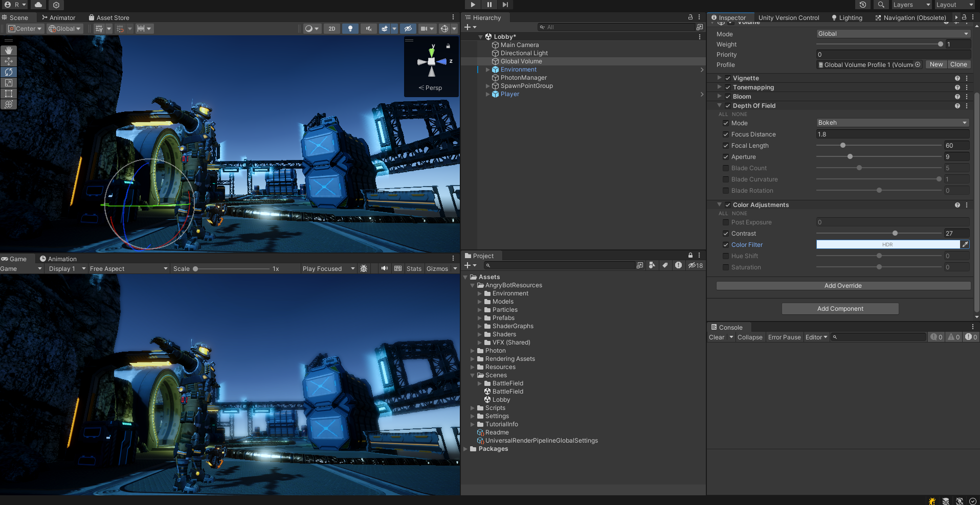Open the volume Mode dropdown showing Global
This screenshot has height=505, width=980.
tap(893, 34)
